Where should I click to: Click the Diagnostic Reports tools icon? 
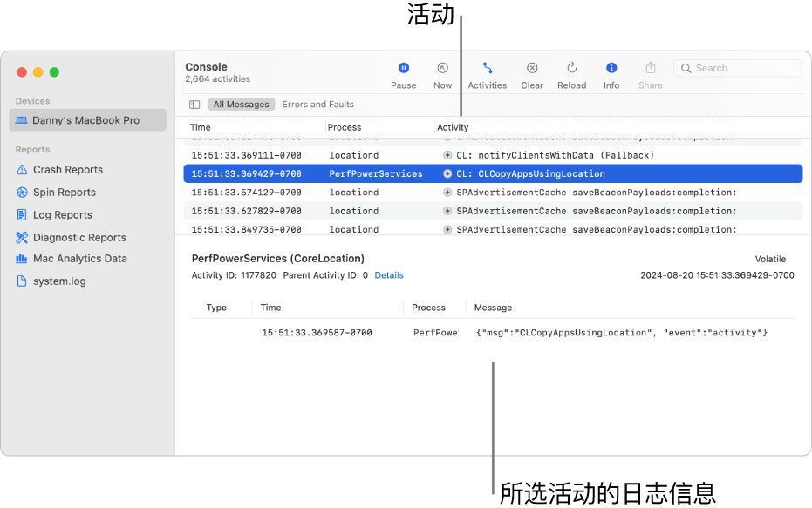[x=22, y=238]
